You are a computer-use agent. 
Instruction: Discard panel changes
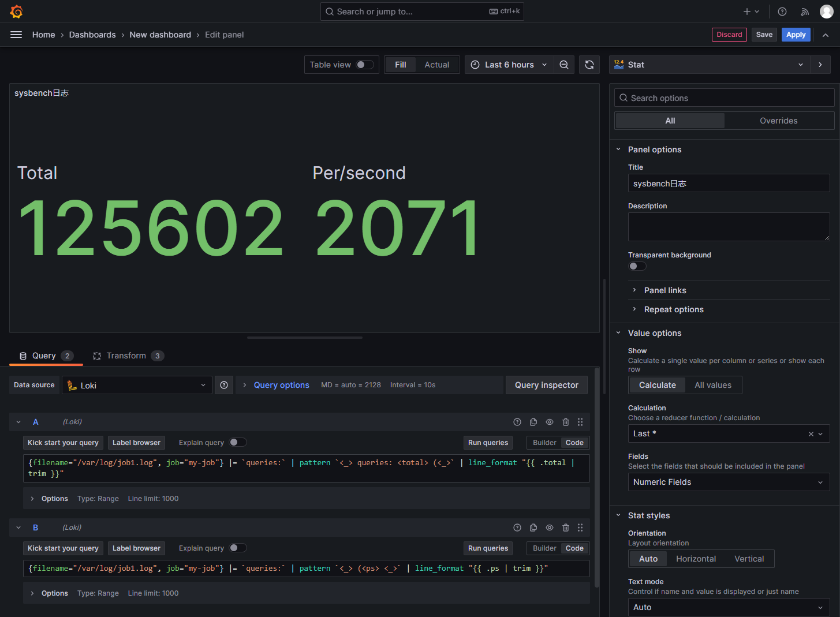(x=729, y=35)
